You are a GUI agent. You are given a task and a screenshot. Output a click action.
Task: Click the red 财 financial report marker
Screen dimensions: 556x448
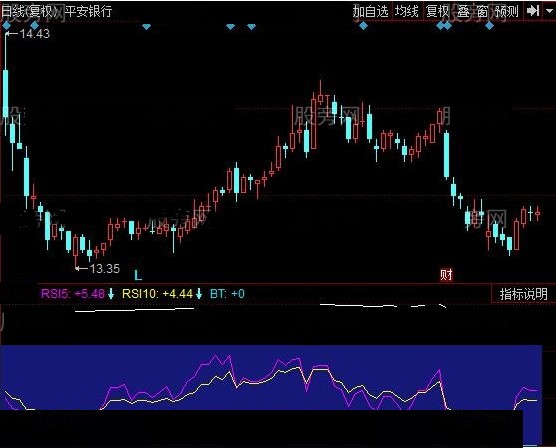[x=446, y=275]
